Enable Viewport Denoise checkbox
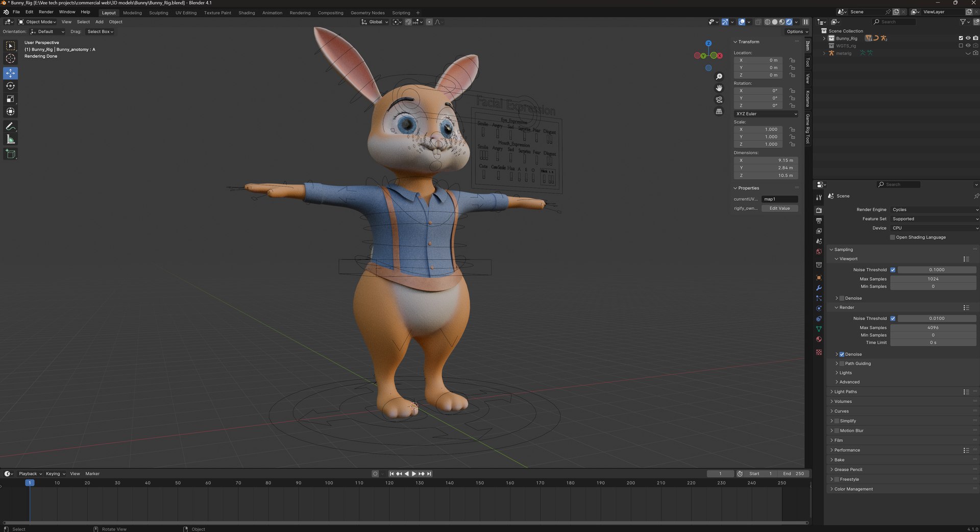Image resolution: width=980 pixels, height=532 pixels. pos(842,298)
